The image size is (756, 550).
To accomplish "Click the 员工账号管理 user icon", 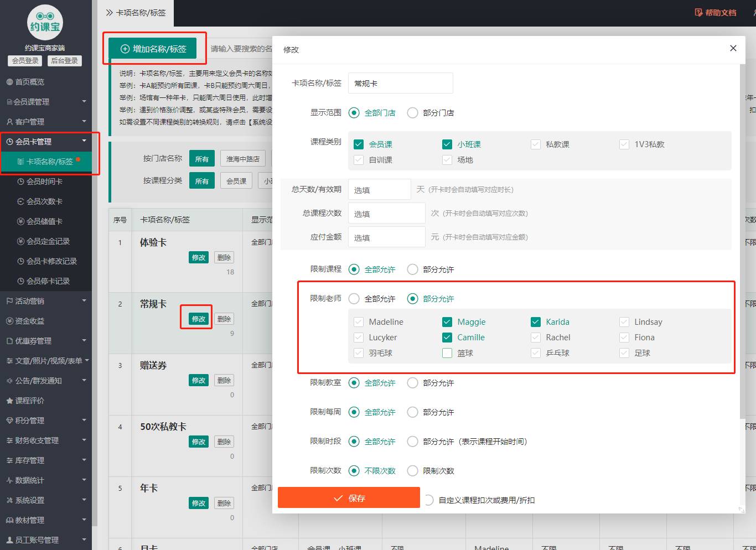I will [9, 540].
